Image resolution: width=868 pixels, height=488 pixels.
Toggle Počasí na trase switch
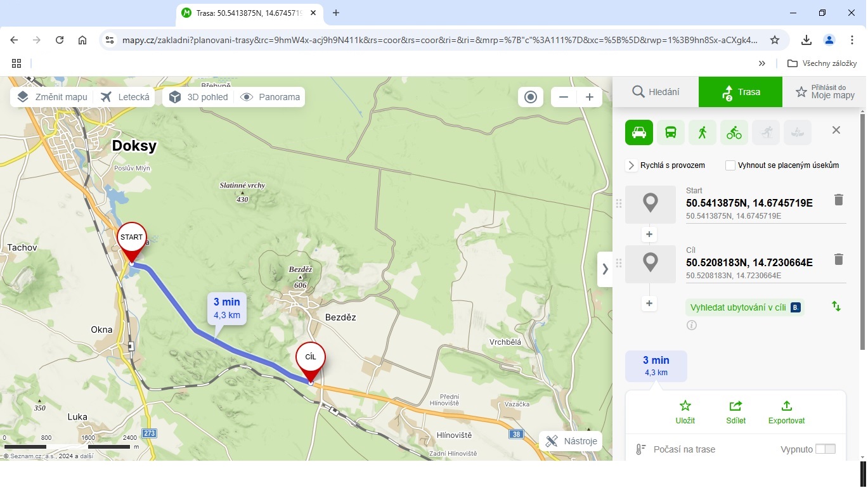pos(825,449)
